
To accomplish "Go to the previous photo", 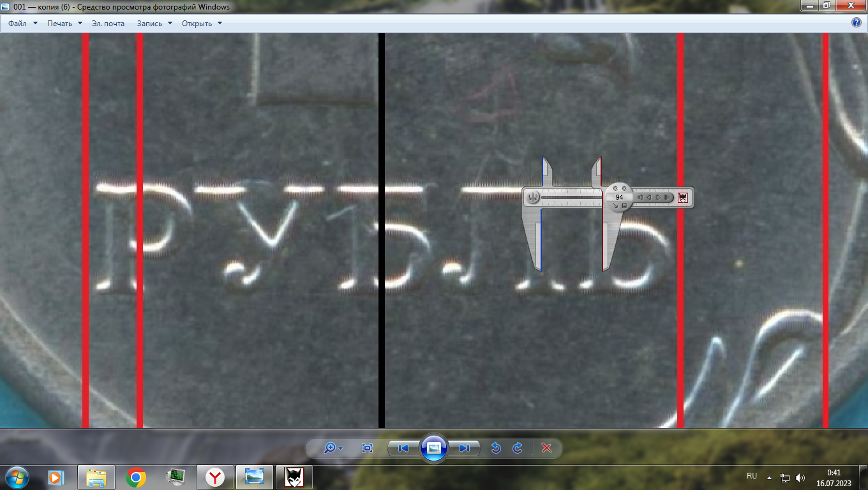I will (x=403, y=448).
